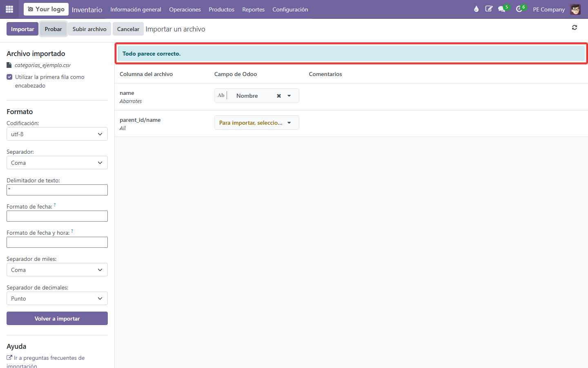Open Información general menu
This screenshot has height=368, width=588.
(x=136, y=9)
